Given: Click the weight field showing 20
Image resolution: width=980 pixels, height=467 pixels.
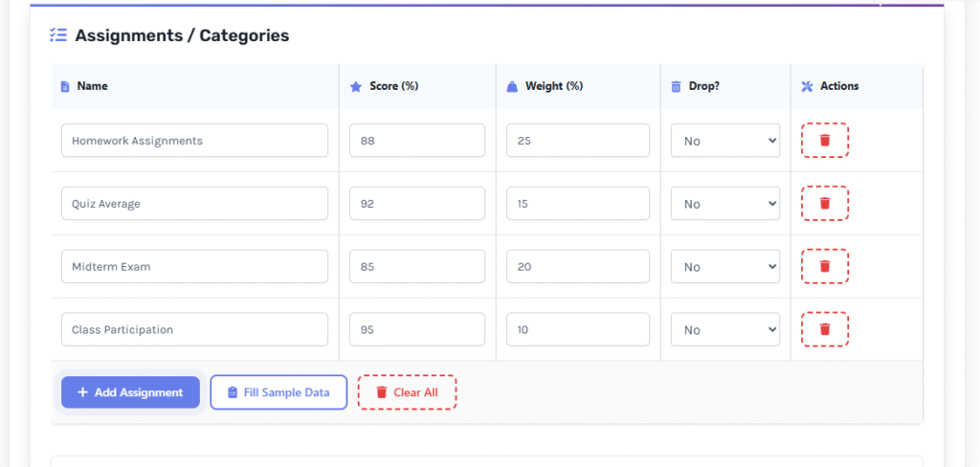Looking at the screenshot, I should coord(577,266).
